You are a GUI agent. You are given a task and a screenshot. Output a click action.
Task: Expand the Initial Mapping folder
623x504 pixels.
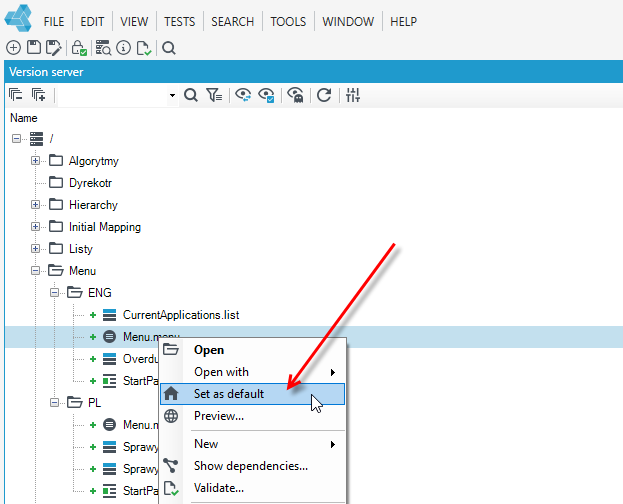(x=35, y=227)
